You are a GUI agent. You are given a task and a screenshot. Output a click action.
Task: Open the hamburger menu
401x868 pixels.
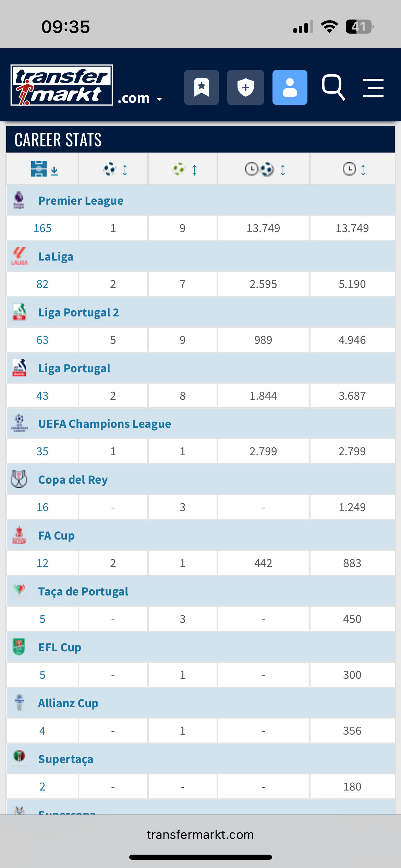click(x=373, y=88)
